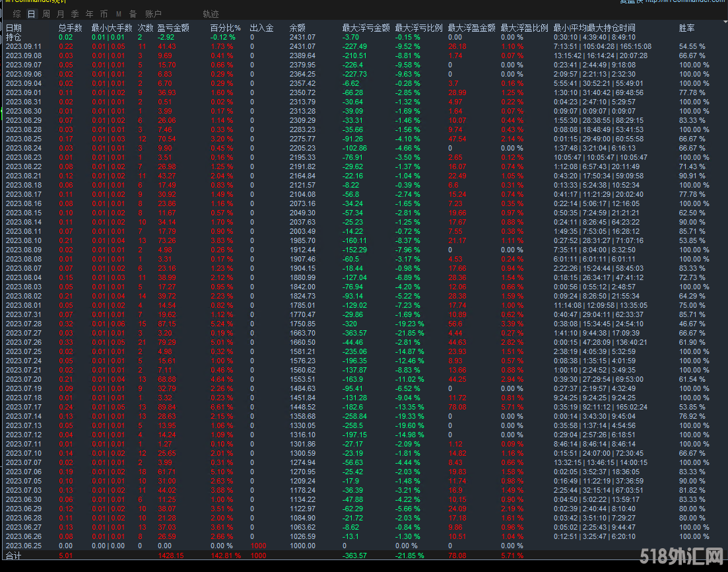Open the 币 currency tab
Viewport: 728px width, 572px height.
(104, 14)
